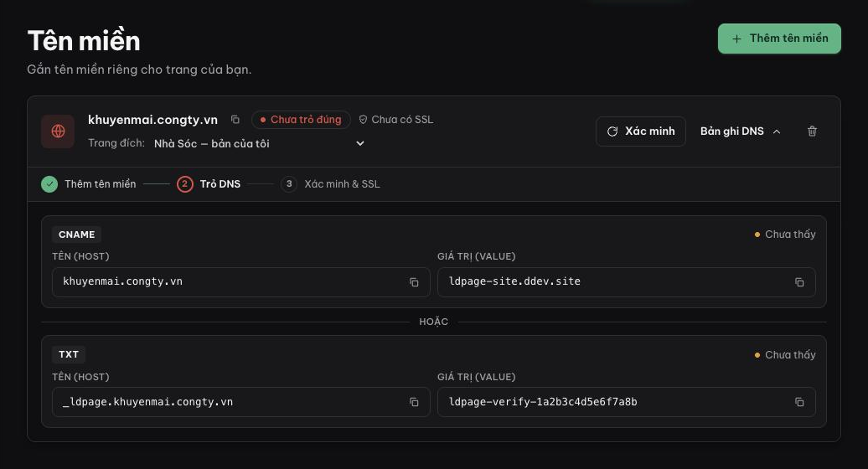This screenshot has height=469, width=868.
Task: Click the TXT value field ldpage-verify
Action: pyautogui.click(x=626, y=402)
